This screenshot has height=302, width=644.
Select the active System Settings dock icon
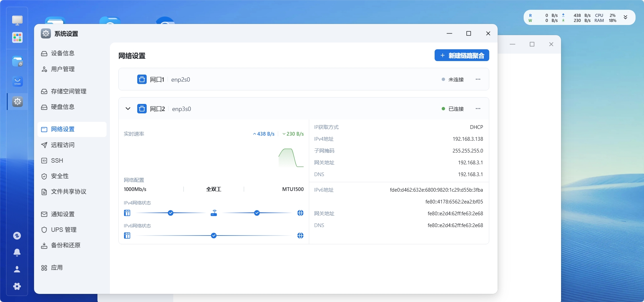[x=18, y=102]
